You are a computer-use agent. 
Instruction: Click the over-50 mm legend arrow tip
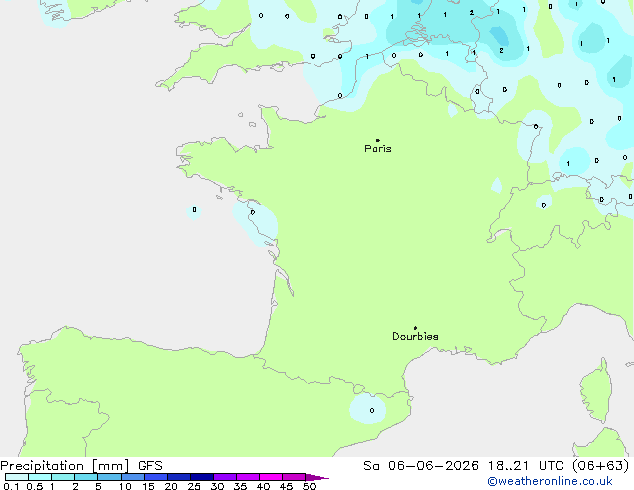(317, 477)
